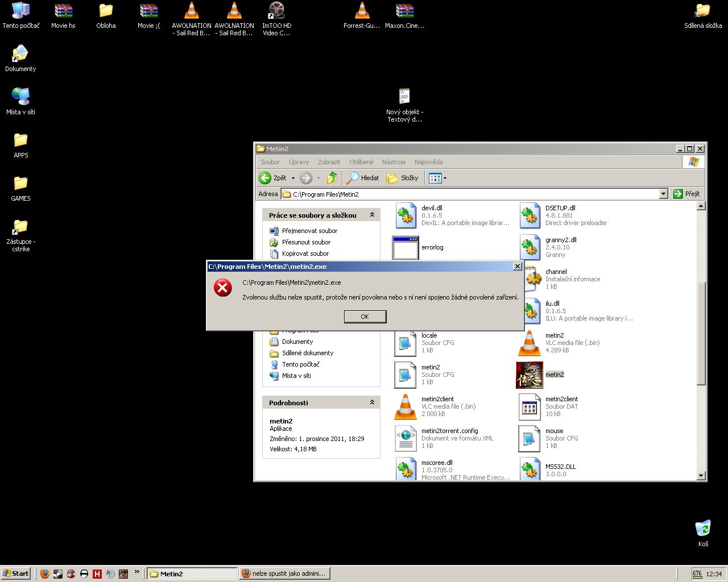Click the address field showing C:\Program Files\Metin2
This screenshot has height=582, width=728.
click(x=470, y=194)
